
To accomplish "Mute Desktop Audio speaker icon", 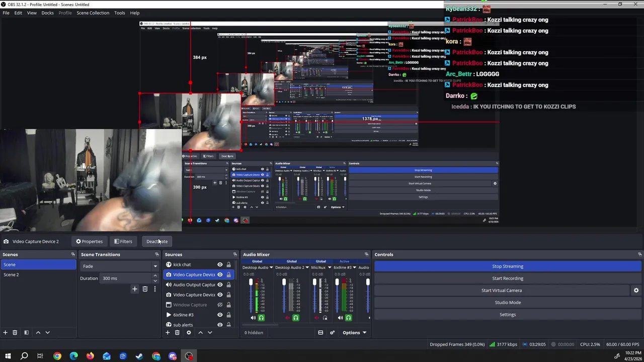I will click(253, 318).
